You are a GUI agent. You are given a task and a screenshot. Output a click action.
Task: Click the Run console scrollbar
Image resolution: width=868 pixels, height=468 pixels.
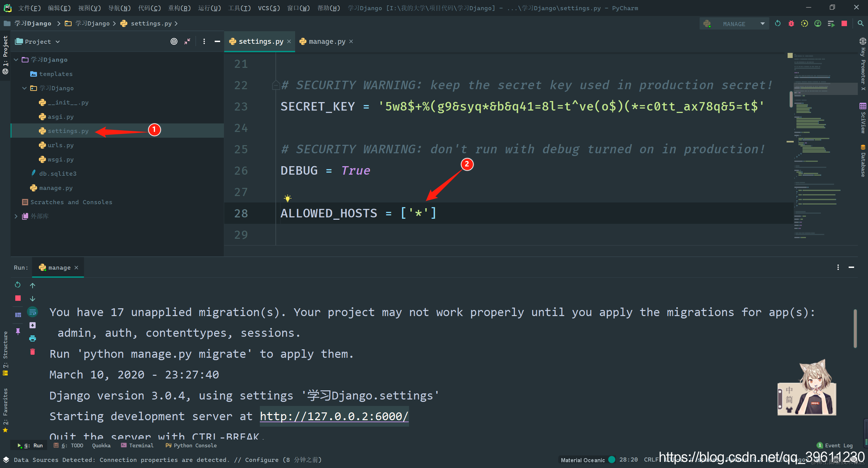pyautogui.click(x=855, y=328)
